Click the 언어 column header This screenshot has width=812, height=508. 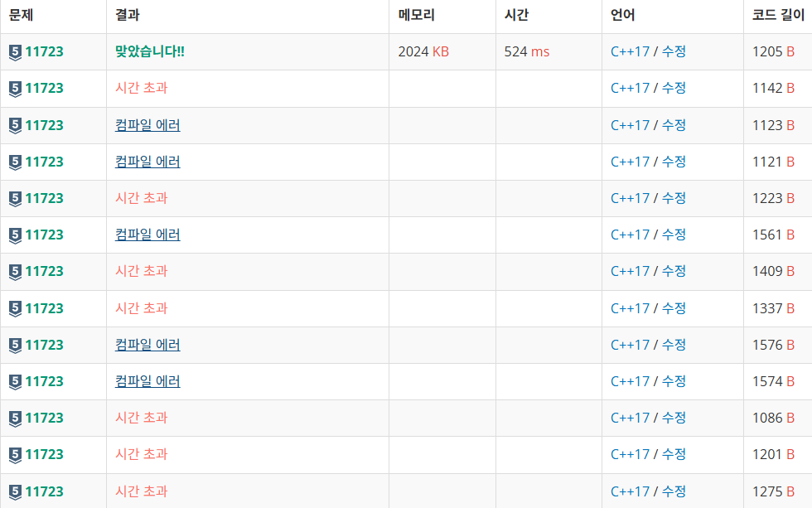coord(622,15)
